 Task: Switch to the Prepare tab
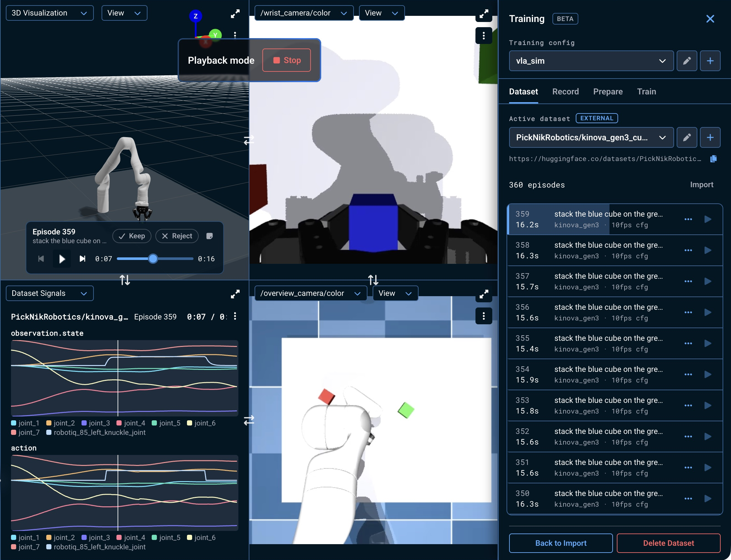tap(608, 92)
